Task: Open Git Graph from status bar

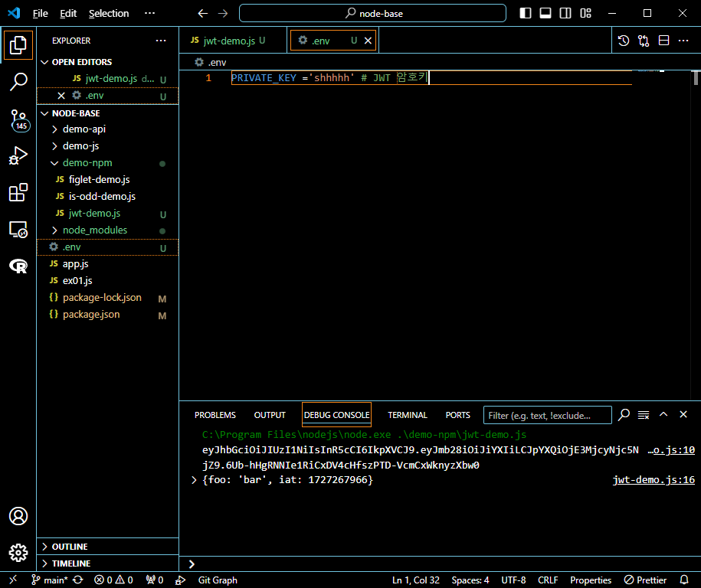Action: tap(218, 580)
